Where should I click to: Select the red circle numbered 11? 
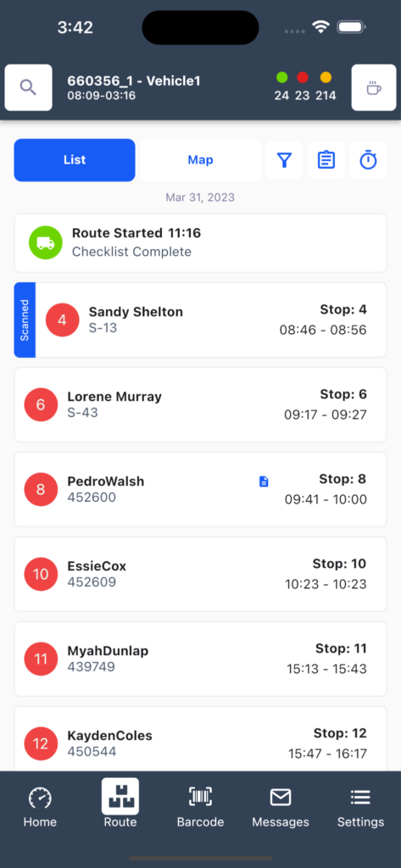coord(41,659)
